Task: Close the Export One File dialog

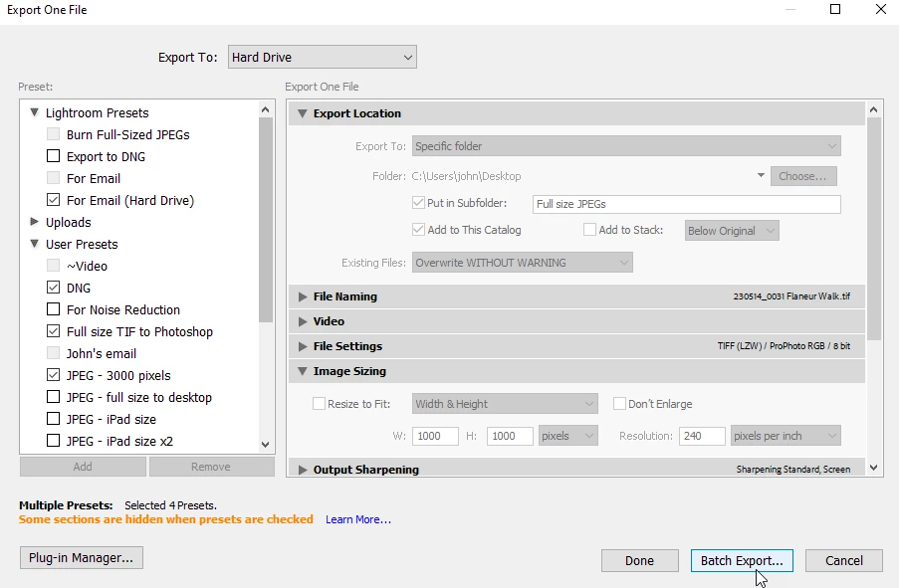Action: (x=881, y=9)
